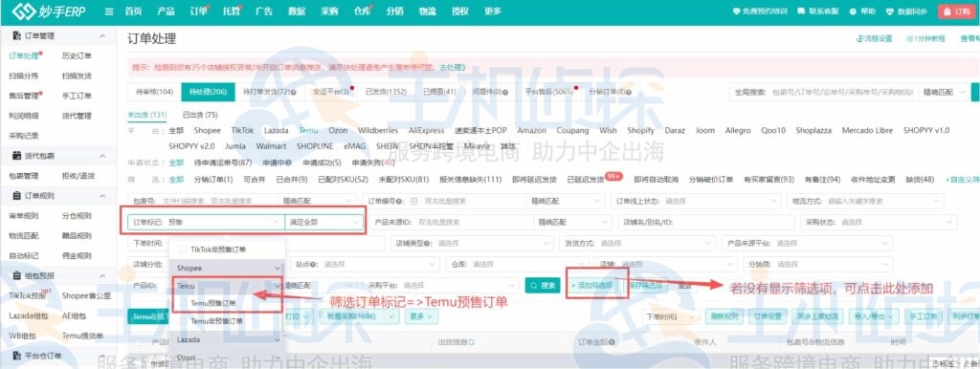Switch to the 待审核(104) tab
The image size is (980, 369).
coord(154,92)
